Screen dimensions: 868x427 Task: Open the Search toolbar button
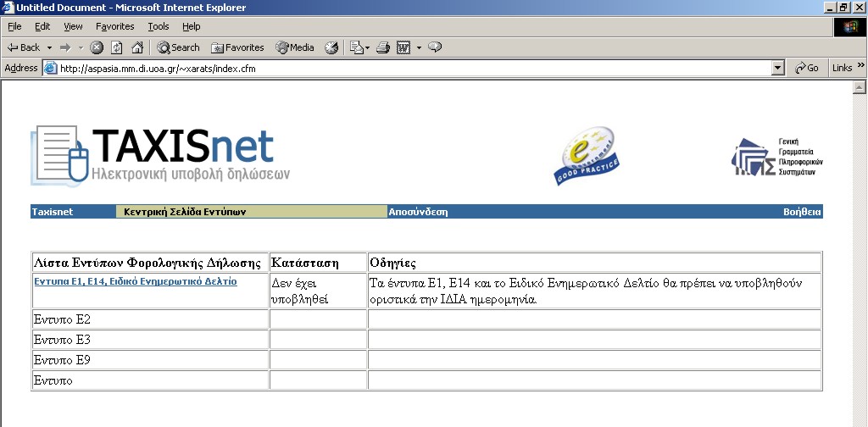(178, 48)
